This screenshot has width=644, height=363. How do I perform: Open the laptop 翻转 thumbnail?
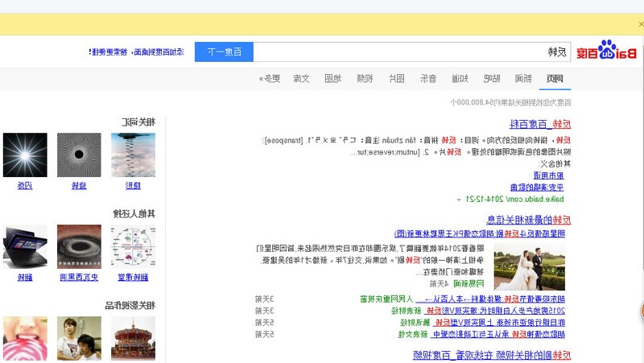click(x=25, y=246)
